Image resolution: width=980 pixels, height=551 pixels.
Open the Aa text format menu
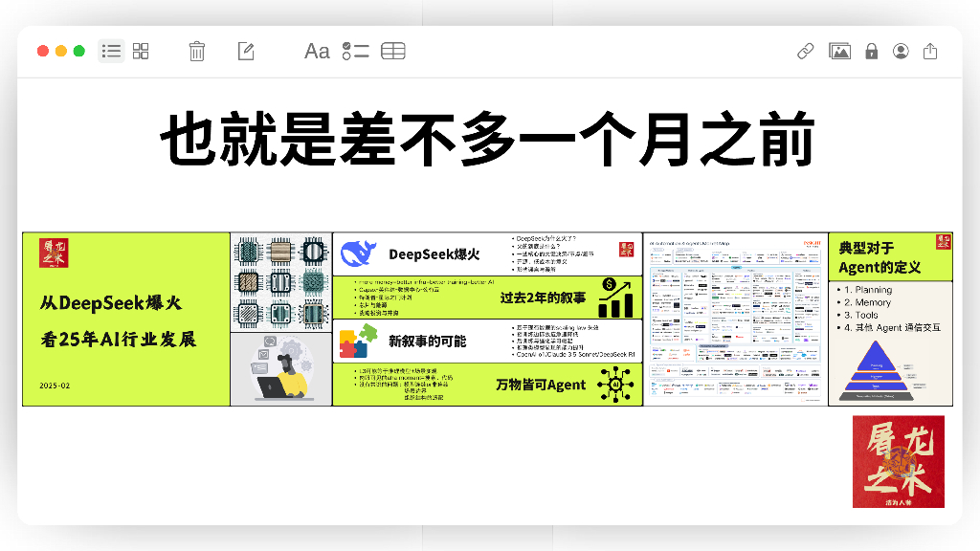[x=317, y=52]
